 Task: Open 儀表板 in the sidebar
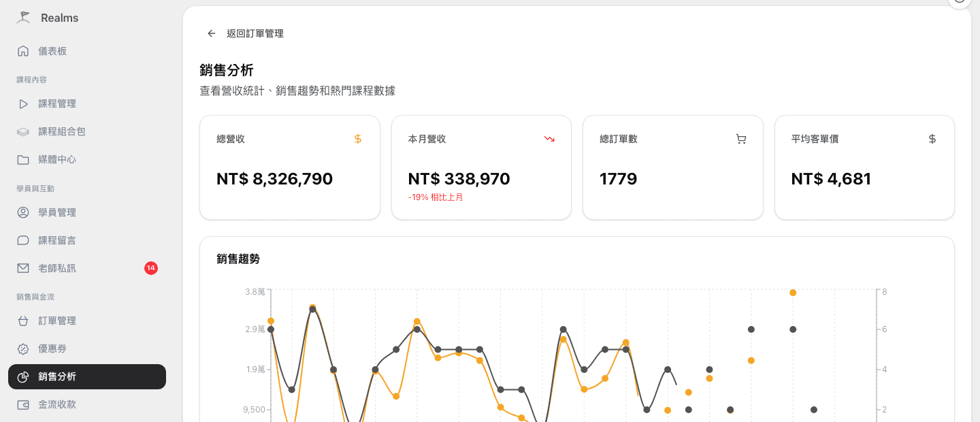tap(87, 51)
